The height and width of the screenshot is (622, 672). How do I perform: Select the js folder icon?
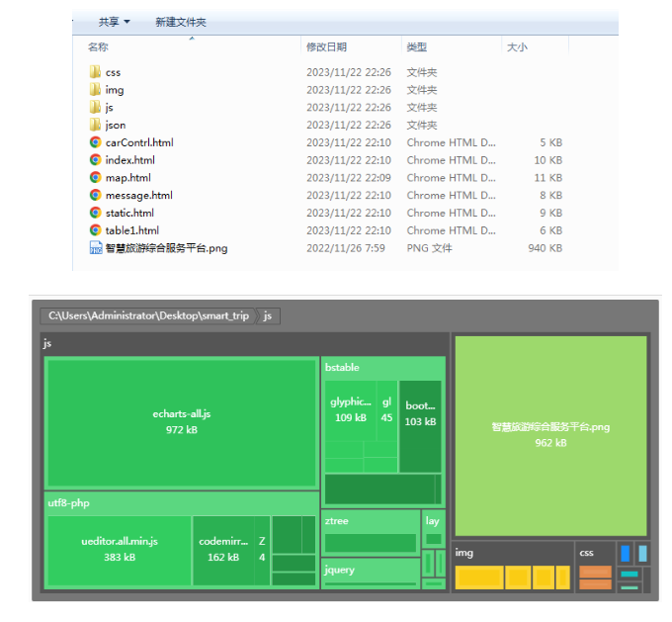95,107
